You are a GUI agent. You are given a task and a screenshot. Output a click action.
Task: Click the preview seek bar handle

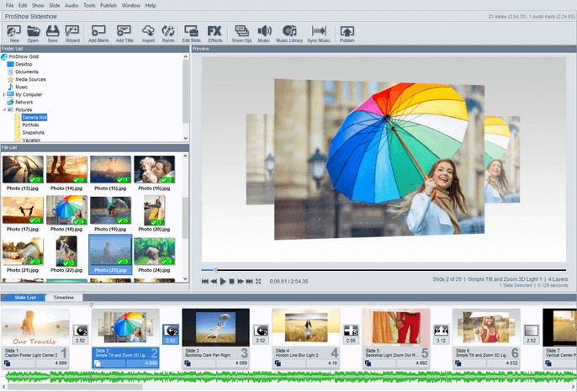tap(215, 270)
